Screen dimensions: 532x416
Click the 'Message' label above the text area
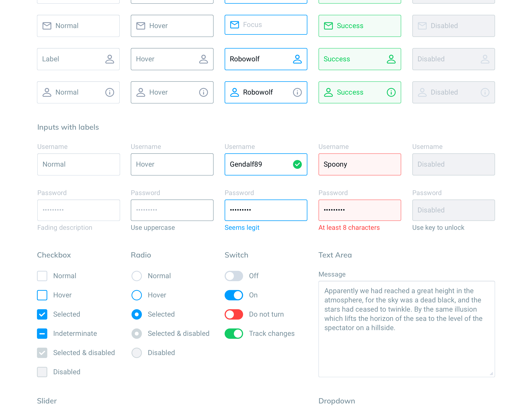tap(332, 275)
